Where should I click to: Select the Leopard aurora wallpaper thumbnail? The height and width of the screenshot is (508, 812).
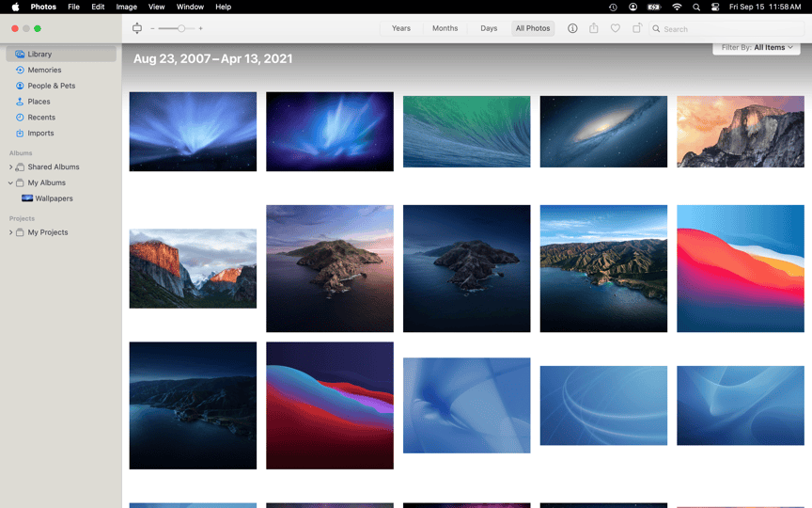(193, 132)
